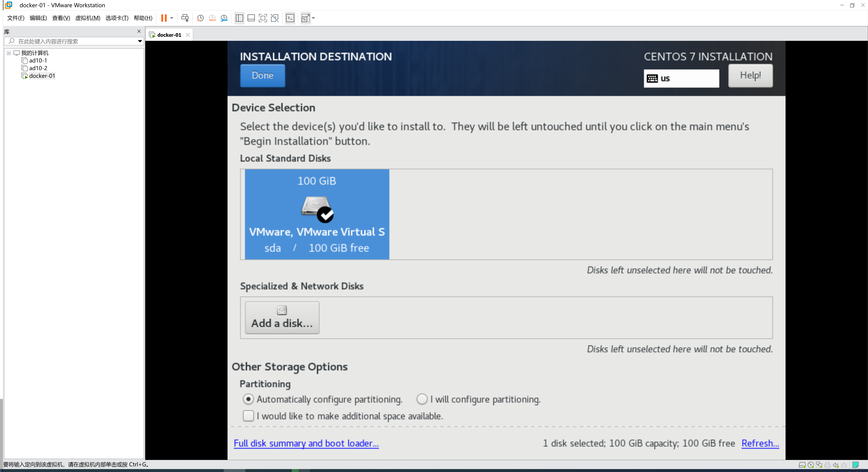
Task: Open the 查看(V) menu
Action: 61,18
